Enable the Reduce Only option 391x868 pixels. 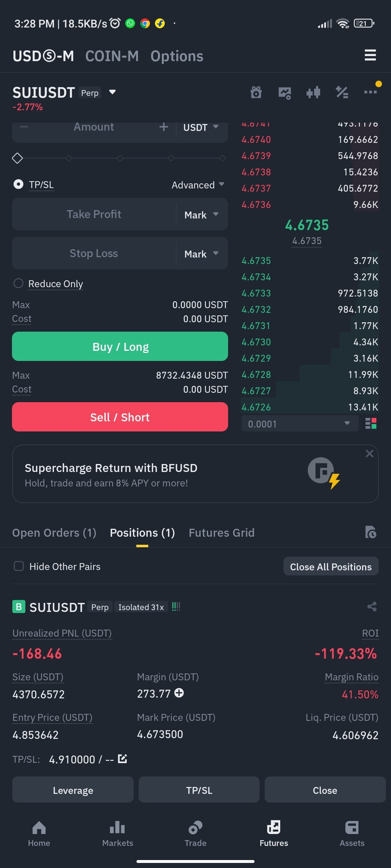[x=18, y=283]
